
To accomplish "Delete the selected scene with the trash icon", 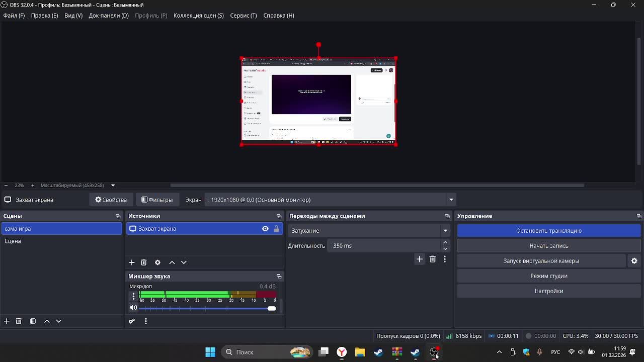I will 19,321.
